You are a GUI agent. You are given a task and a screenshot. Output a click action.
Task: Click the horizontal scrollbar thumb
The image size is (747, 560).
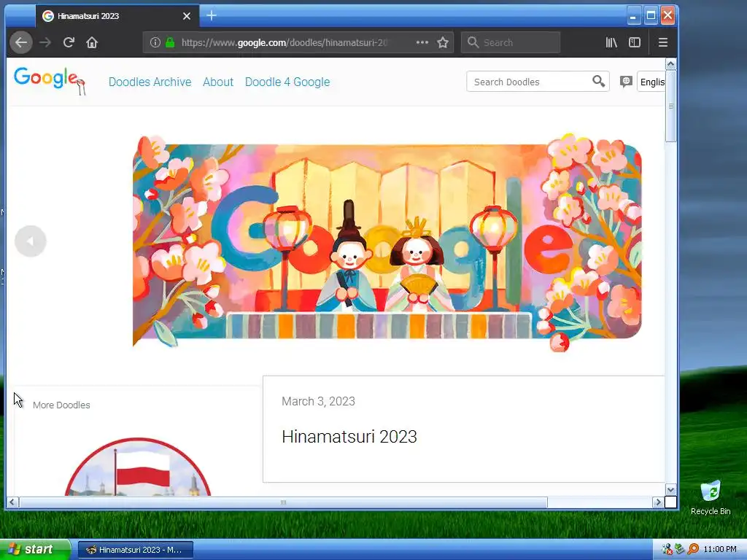click(x=283, y=502)
